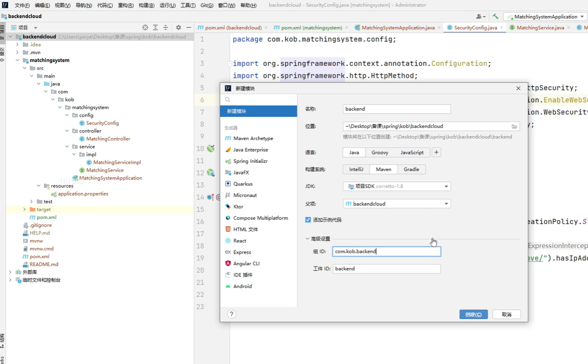This screenshot has height=364, width=588.
Task: Click the help question mark button
Action: (232, 314)
